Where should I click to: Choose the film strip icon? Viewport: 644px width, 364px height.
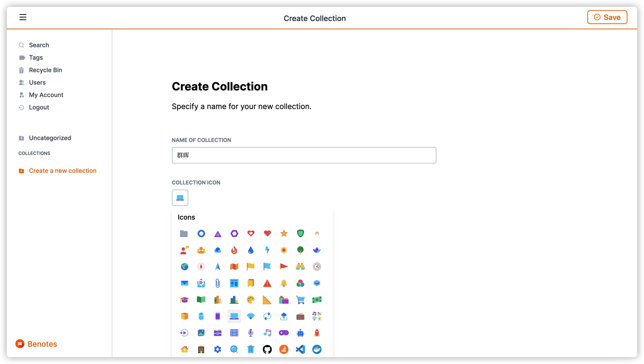coord(234,332)
